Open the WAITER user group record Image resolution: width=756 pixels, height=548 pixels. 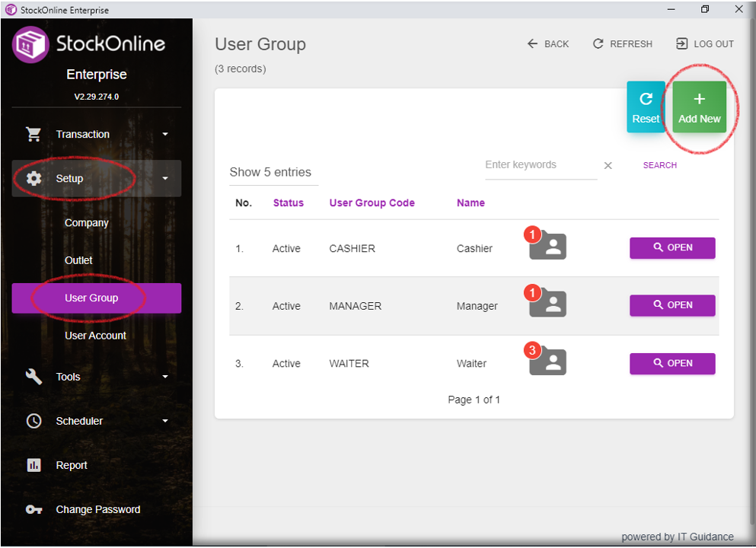671,363
